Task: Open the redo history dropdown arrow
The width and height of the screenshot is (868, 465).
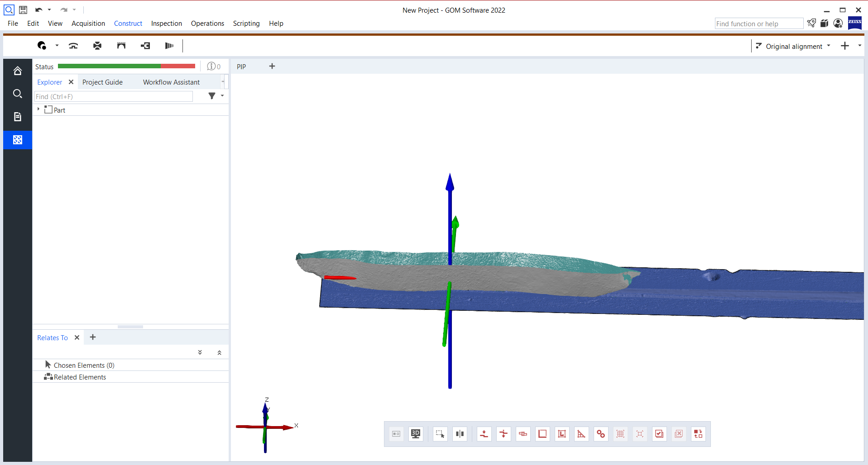Action: pos(74,9)
